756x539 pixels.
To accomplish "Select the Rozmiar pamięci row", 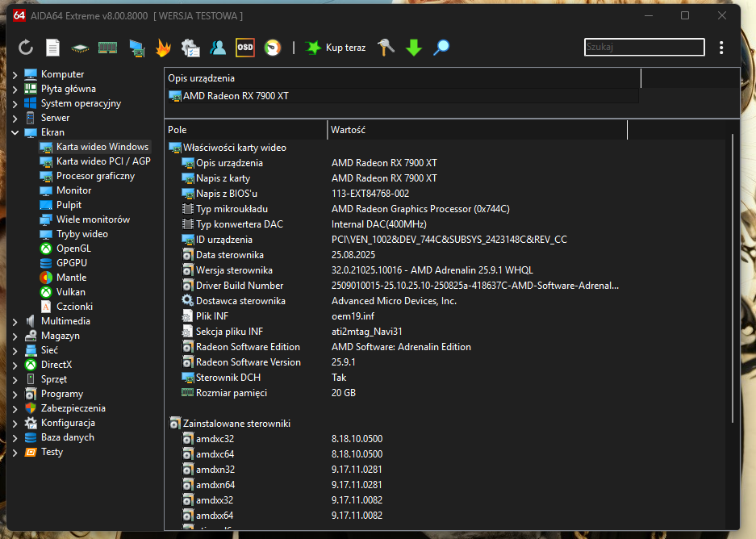I will coord(403,393).
